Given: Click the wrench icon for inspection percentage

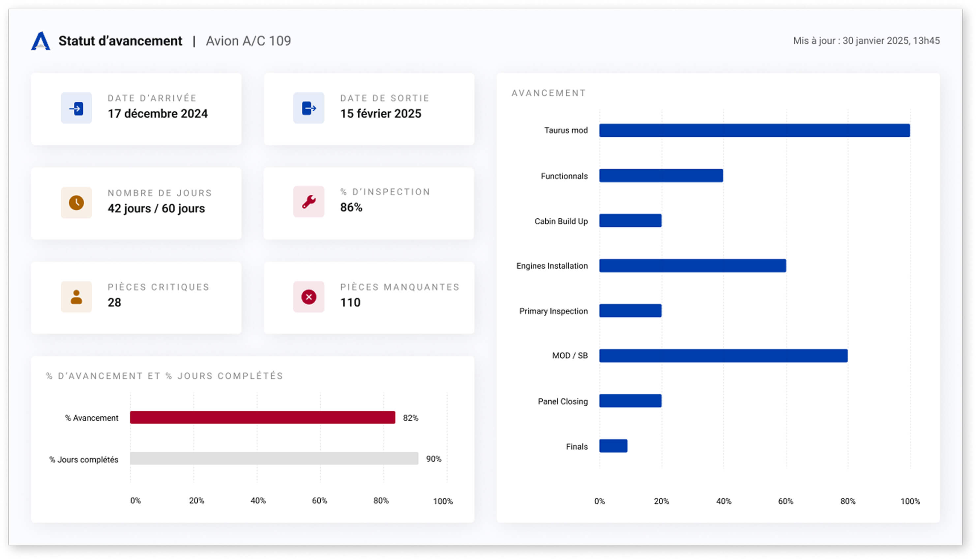Looking at the screenshot, I should 309,202.
